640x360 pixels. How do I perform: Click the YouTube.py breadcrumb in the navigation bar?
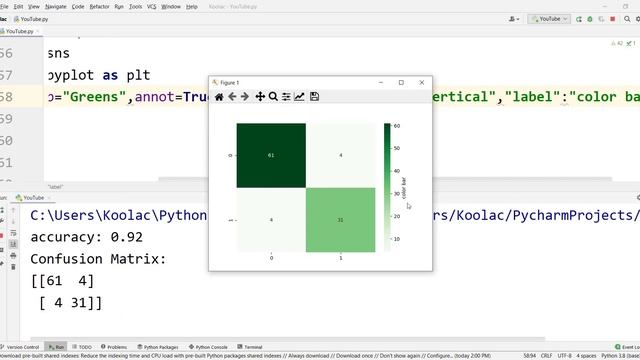(31, 19)
